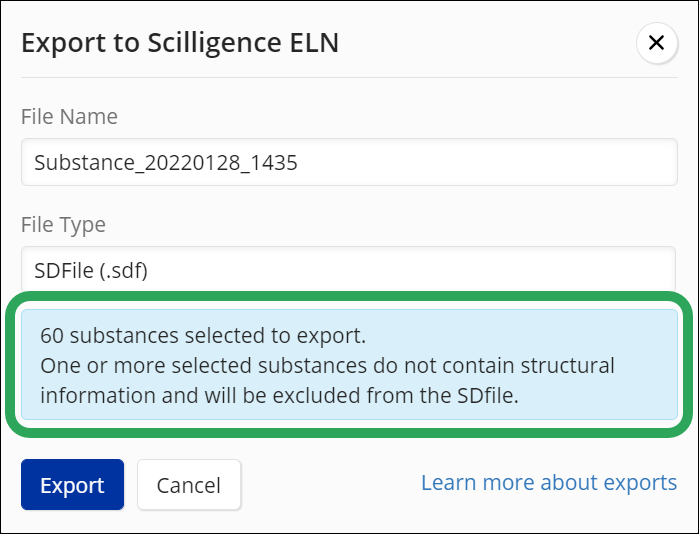
Task: Select the SDFile (.sdf) option text
Action: coord(91,270)
